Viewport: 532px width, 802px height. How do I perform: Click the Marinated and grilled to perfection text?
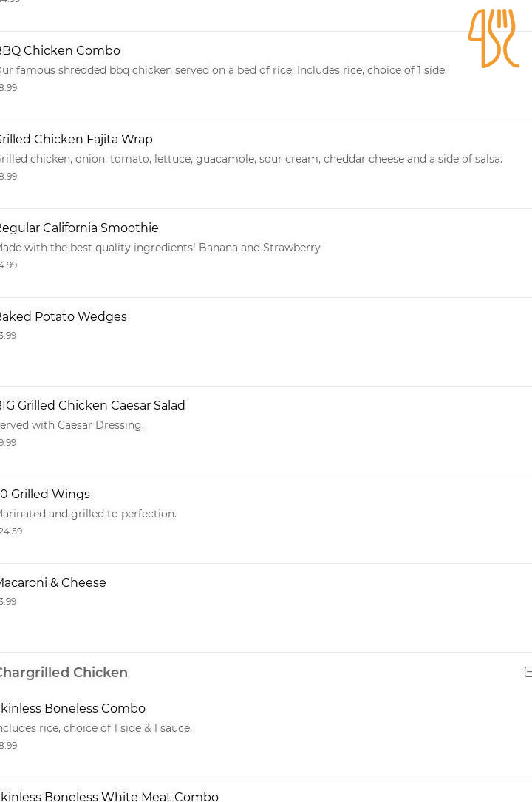(x=88, y=514)
